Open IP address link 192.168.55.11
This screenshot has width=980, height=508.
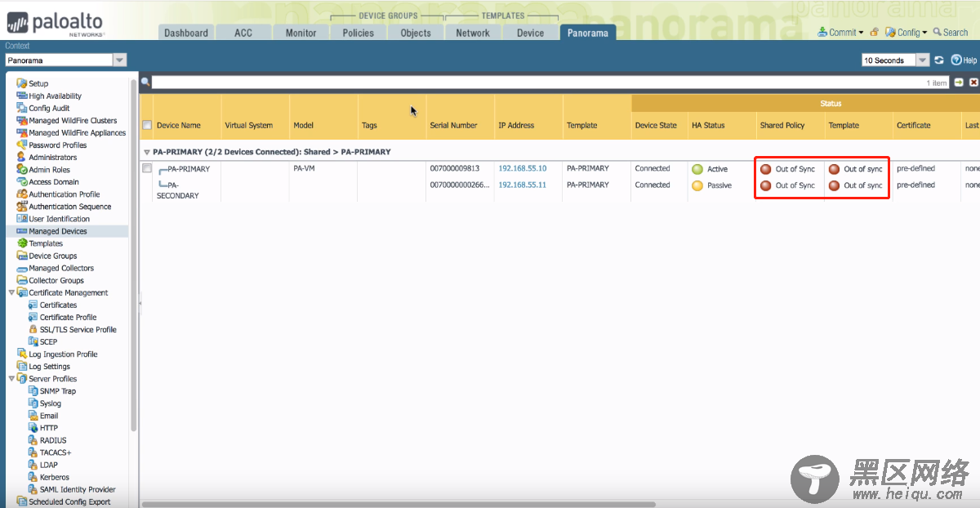click(523, 185)
